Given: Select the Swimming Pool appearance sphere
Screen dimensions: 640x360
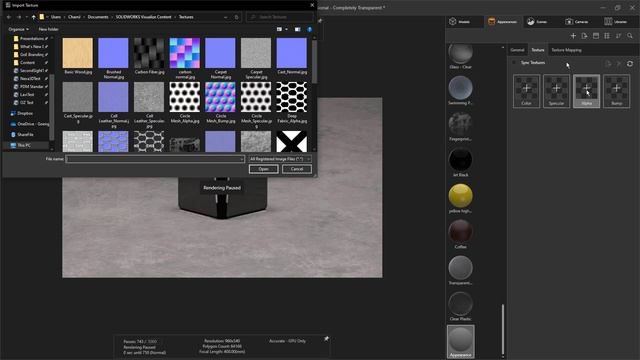Looking at the screenshot, I should (460, 87).
